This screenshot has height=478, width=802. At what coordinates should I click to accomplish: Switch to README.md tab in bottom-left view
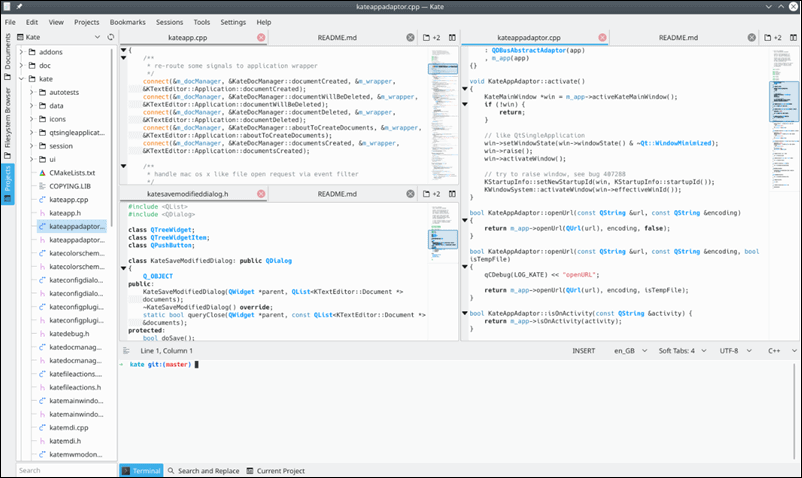point(337,194)
